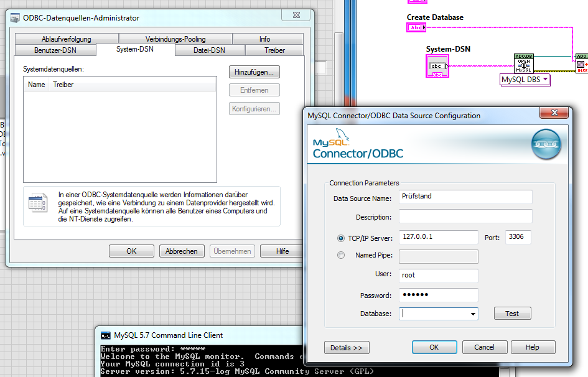This screenshot has height=377, width=588.
Task: Click Help in MySQL Connector dialog
Action: pos(533,347)
